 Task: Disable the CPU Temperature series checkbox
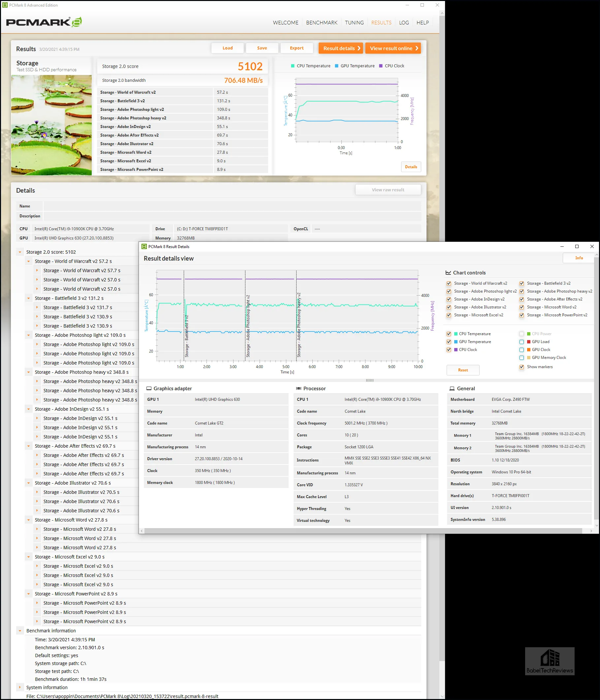(449, 334)
